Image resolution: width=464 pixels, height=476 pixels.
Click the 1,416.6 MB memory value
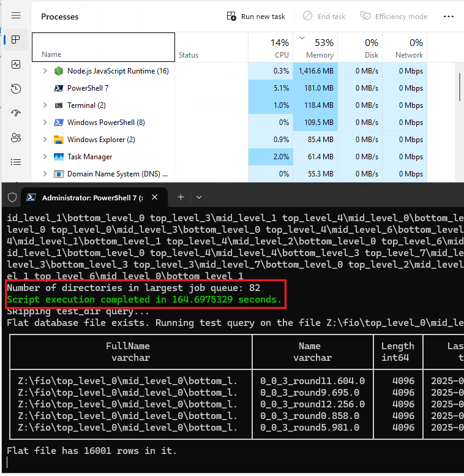[316, 70]
